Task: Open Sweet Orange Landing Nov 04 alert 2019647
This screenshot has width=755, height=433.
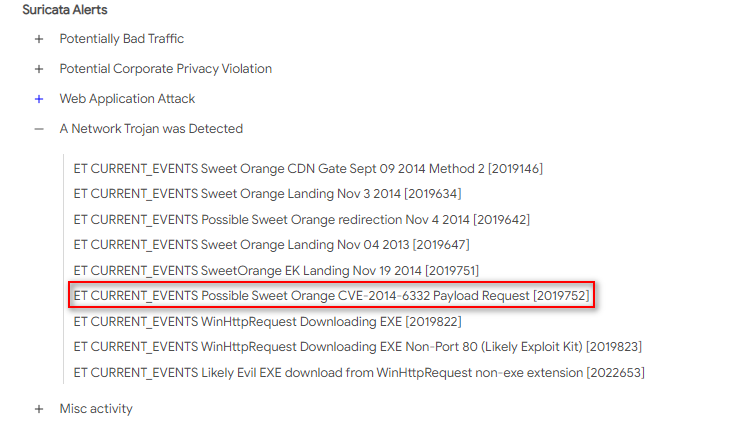Action: click(272, 245)
